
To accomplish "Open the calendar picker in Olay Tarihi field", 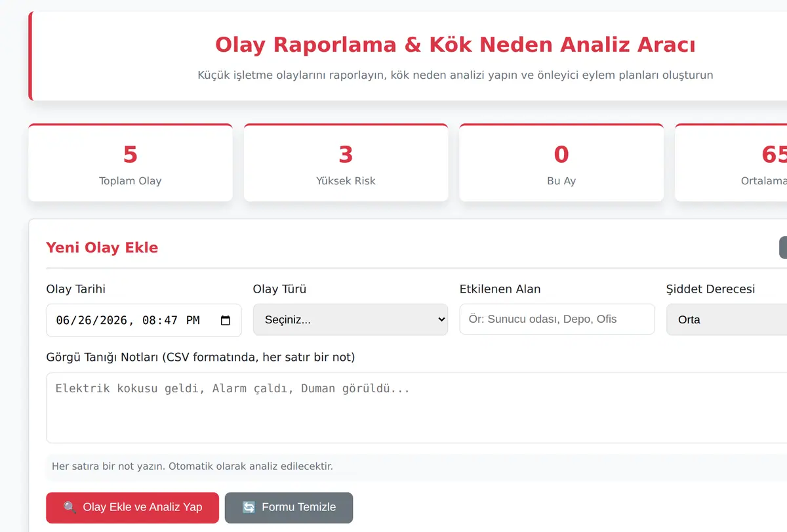I will point(226,320).
